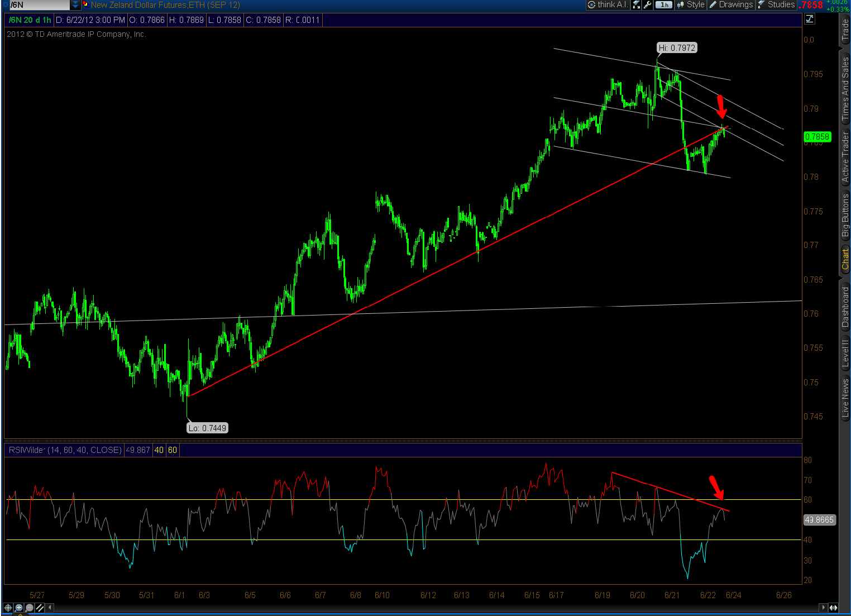Click the RSIWilder study label
This screenshot has height=616, width=851.
65,450
